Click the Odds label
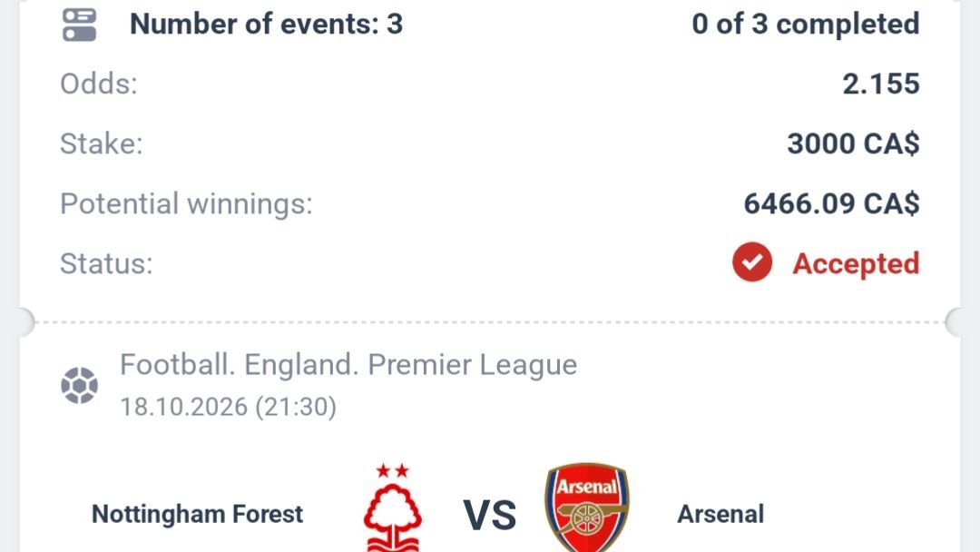This screenshot has height=552, width=980. (x=99, y=84)
